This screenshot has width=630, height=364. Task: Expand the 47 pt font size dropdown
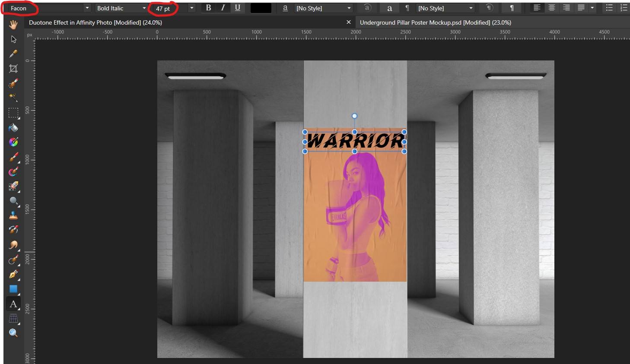(x=191, y=7)
